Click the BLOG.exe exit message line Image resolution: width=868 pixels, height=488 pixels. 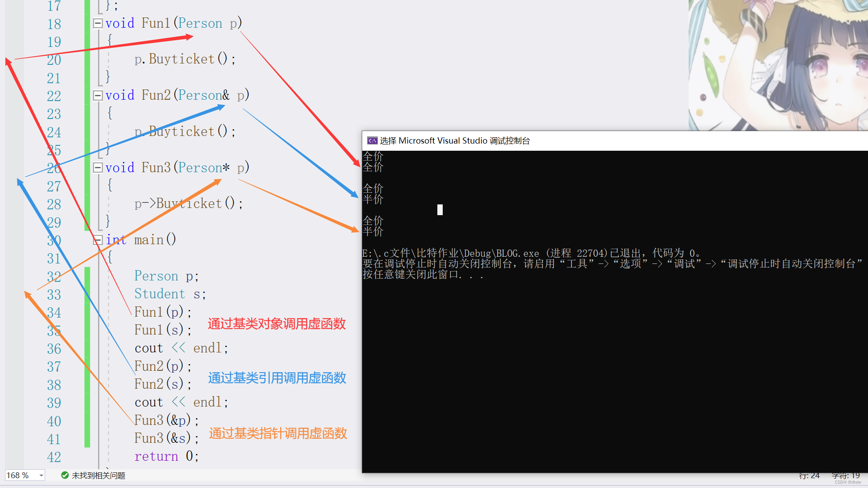coord(531,254)
